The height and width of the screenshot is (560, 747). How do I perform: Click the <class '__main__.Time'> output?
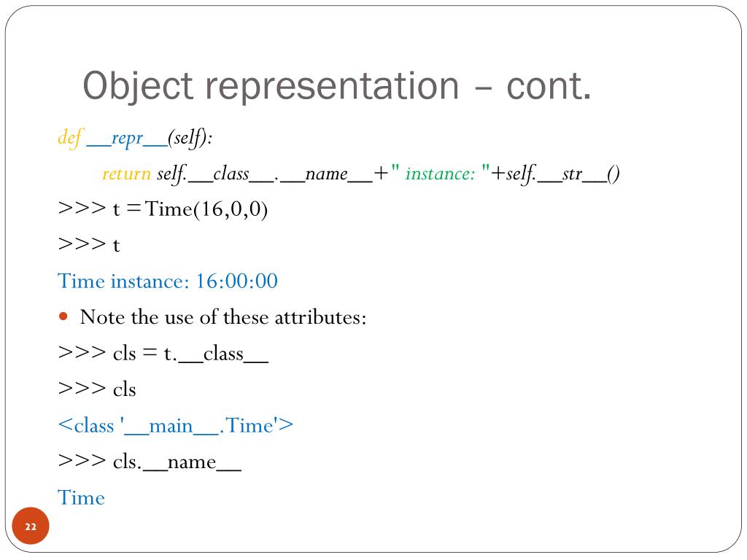click(176, 426)
